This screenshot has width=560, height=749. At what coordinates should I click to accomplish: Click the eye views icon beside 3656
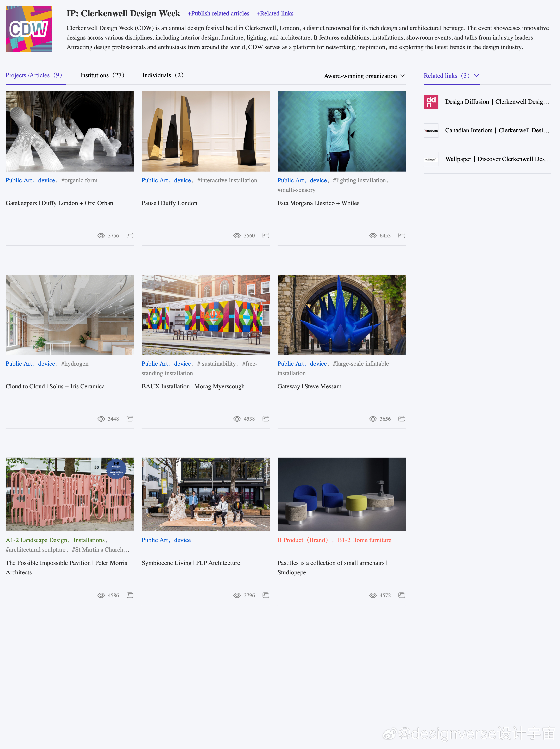(373, 419)
